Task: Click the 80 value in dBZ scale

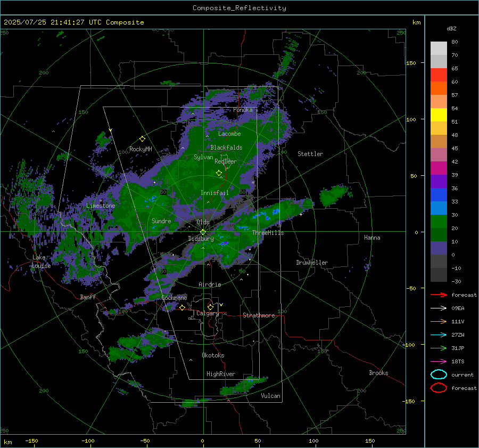Action: click(x=455, y=42)
